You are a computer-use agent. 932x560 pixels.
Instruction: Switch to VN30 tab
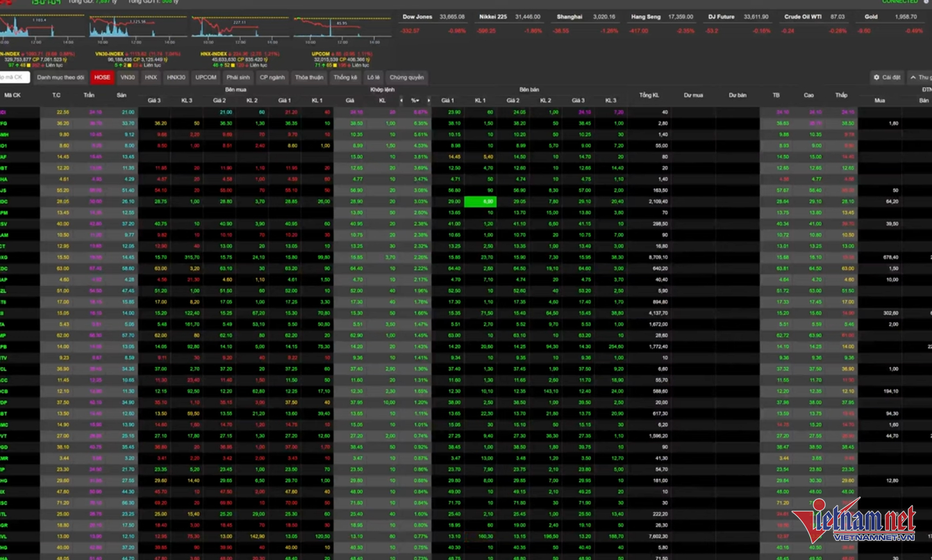(x=128, y=78)
